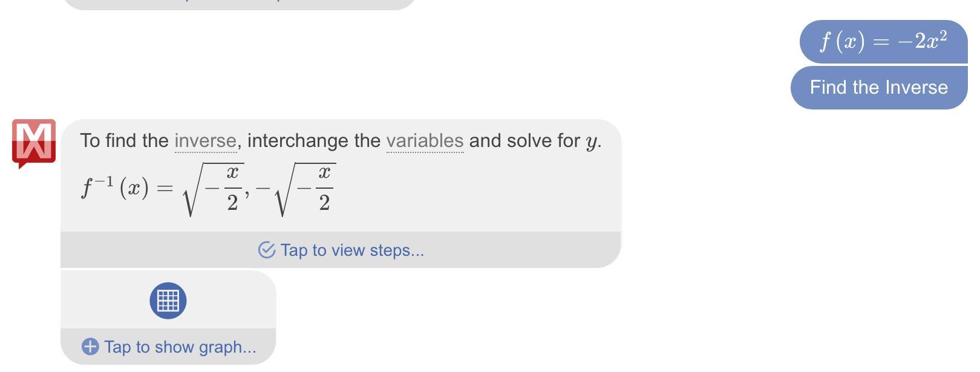Click the checkmark circle icon beside view steps
980x372 pixels.
point(267,250)
